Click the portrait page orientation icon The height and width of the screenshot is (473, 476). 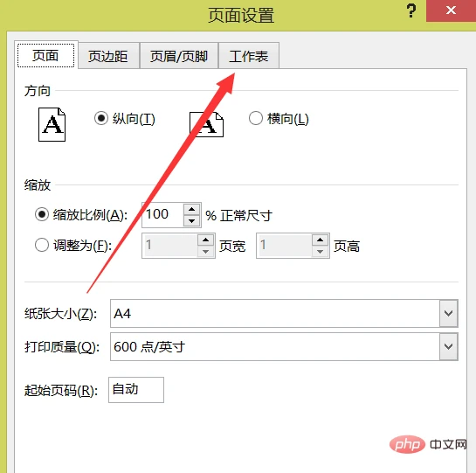[x=52, y=124]
